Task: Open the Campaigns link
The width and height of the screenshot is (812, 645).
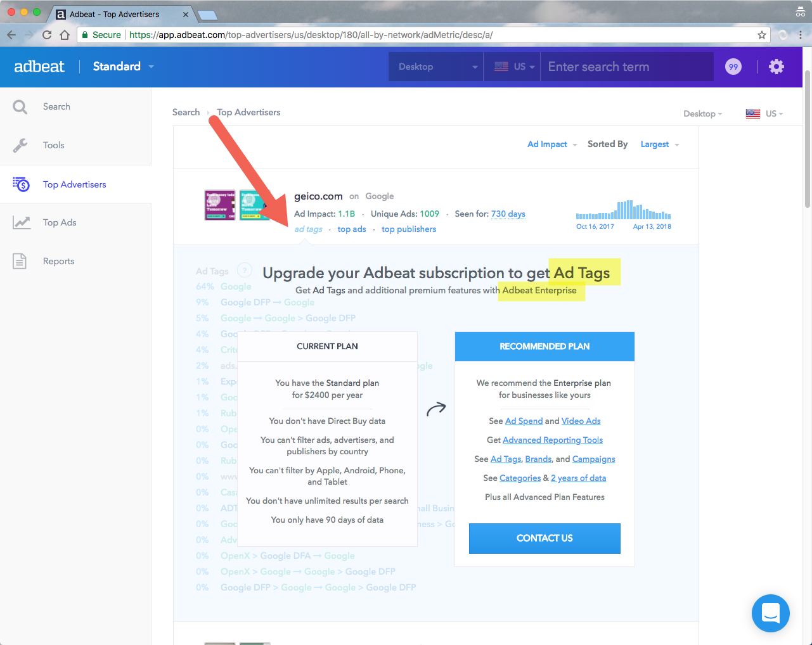Action: coord(593,459)
